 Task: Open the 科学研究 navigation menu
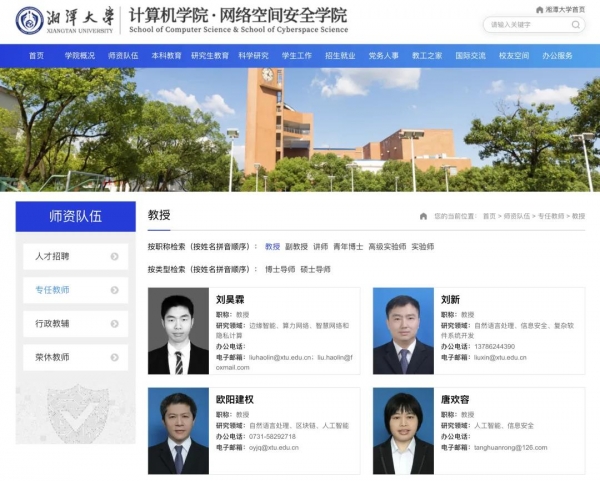point(253,56)
